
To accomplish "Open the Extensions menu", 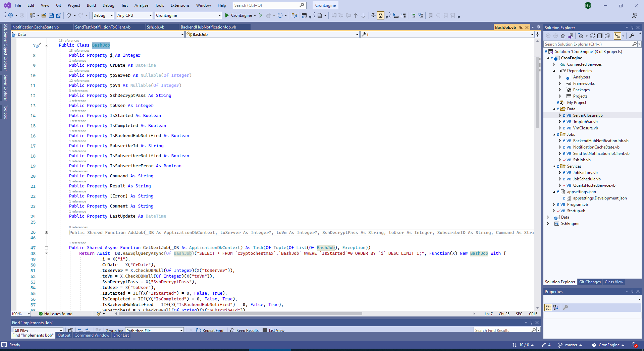I will pyautogui.click(x=180, y=5).
